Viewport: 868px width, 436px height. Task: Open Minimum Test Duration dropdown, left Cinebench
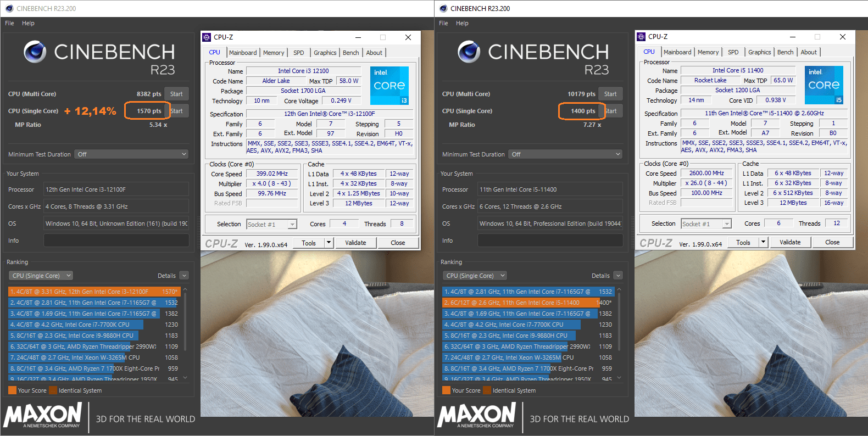click(132, 154)
